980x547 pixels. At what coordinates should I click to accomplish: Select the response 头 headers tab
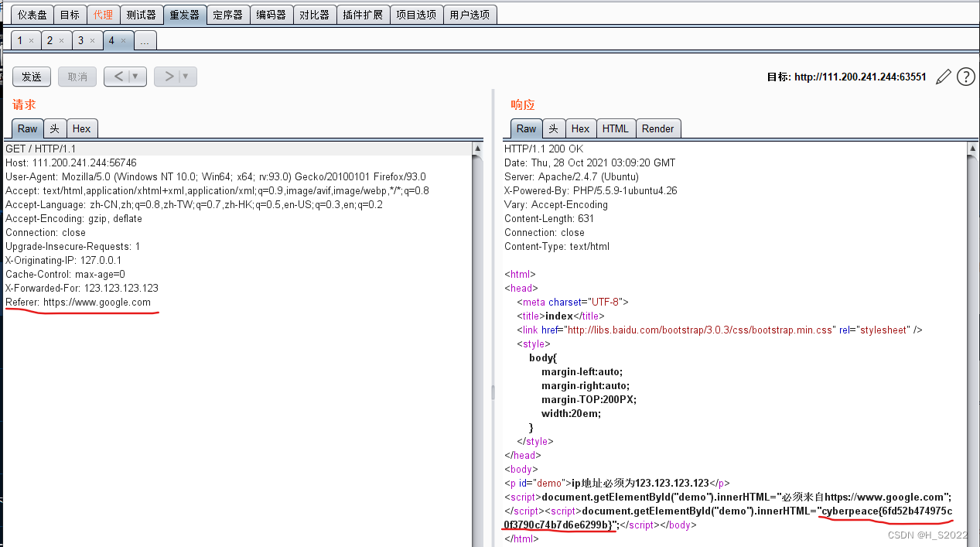[554, 129]
